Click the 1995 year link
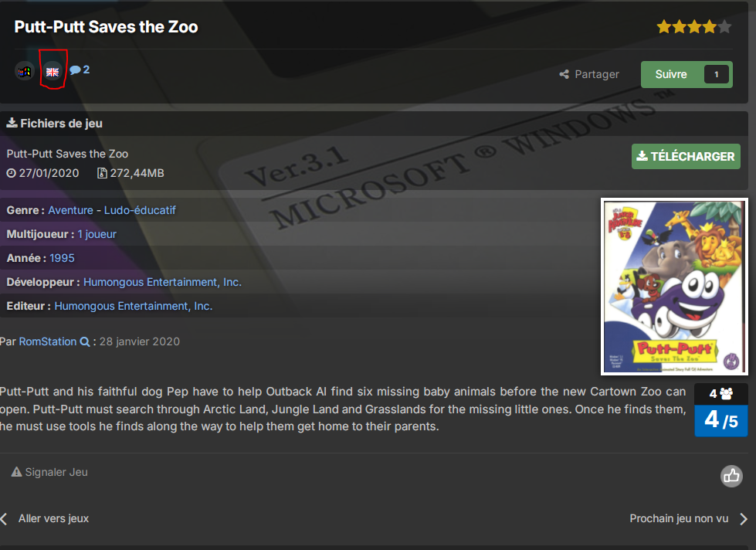The width and height of the screenshot is (756, 550). tap(63, 258)
